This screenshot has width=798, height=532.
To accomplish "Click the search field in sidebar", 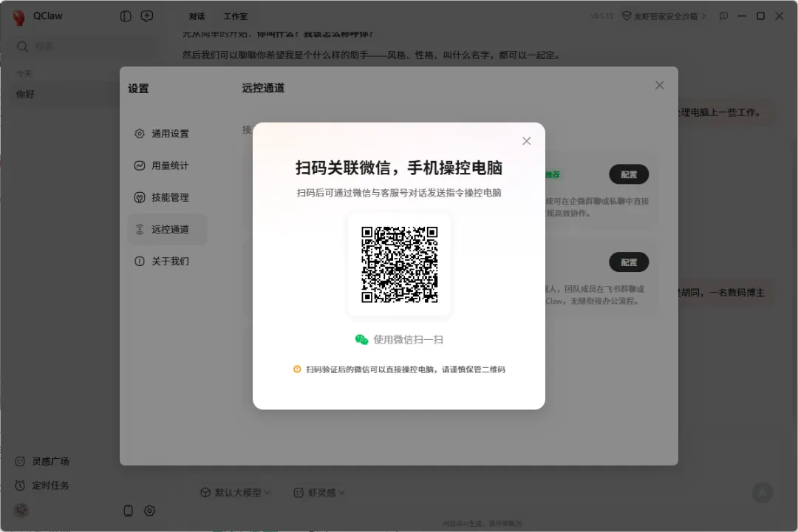I will [86, 47].
